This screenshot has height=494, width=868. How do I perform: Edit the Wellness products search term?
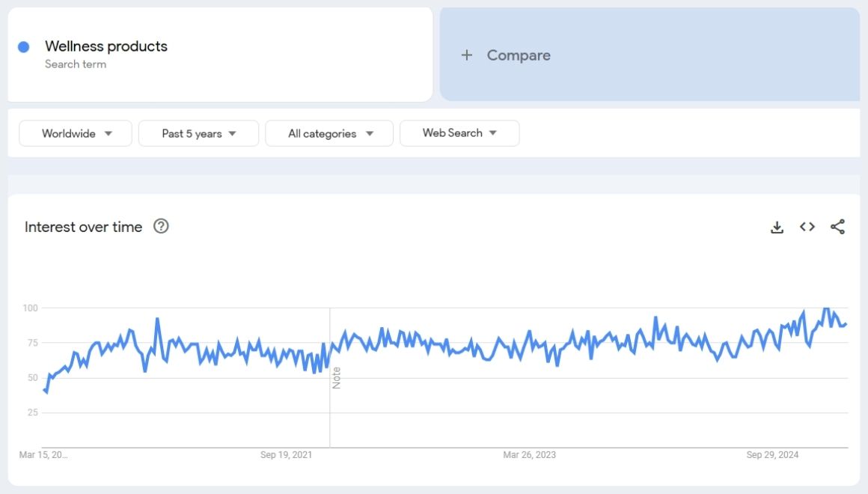(106, 46)
